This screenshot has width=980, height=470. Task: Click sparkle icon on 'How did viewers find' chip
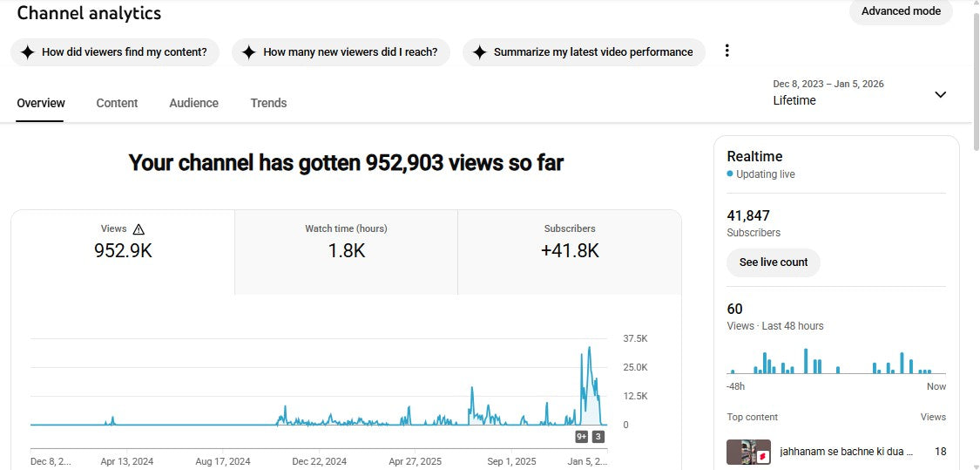[x=27, y=52]
